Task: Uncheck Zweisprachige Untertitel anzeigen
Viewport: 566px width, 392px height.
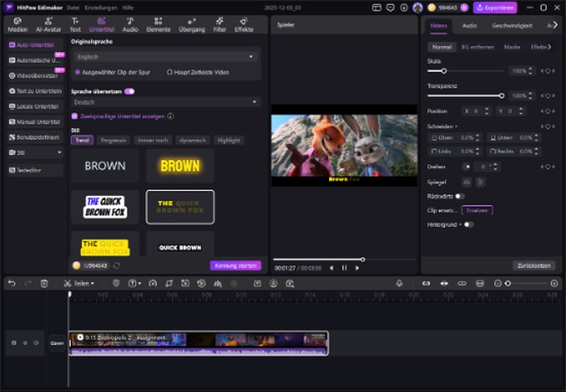Action: point(74,116)
